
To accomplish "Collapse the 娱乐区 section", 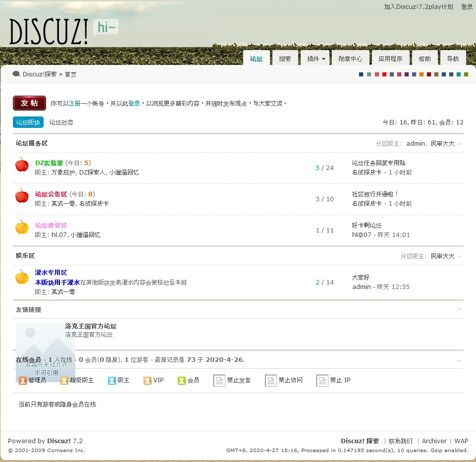I will point(459,256).
